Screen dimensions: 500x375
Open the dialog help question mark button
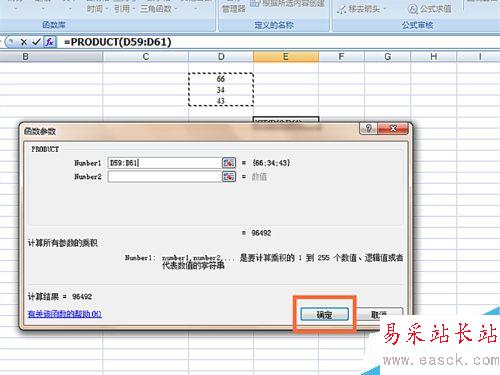click(368, 128)
